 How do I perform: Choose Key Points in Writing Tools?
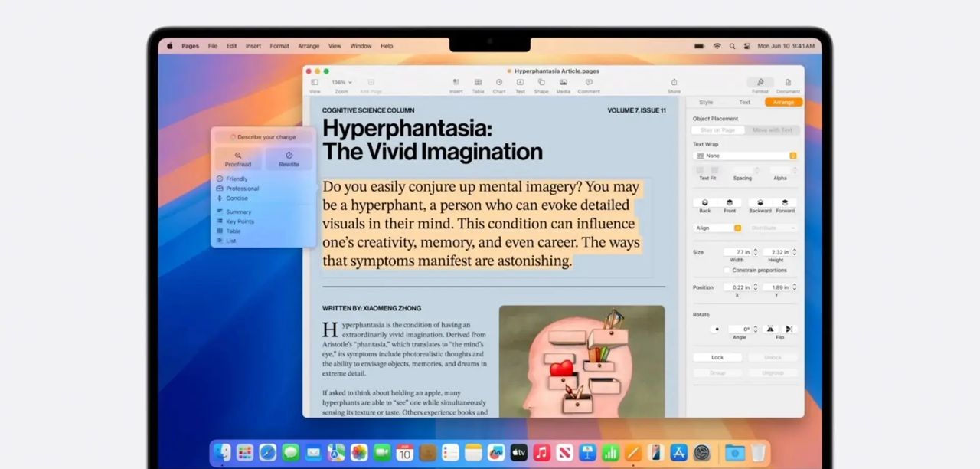click(x=236, y=221)
